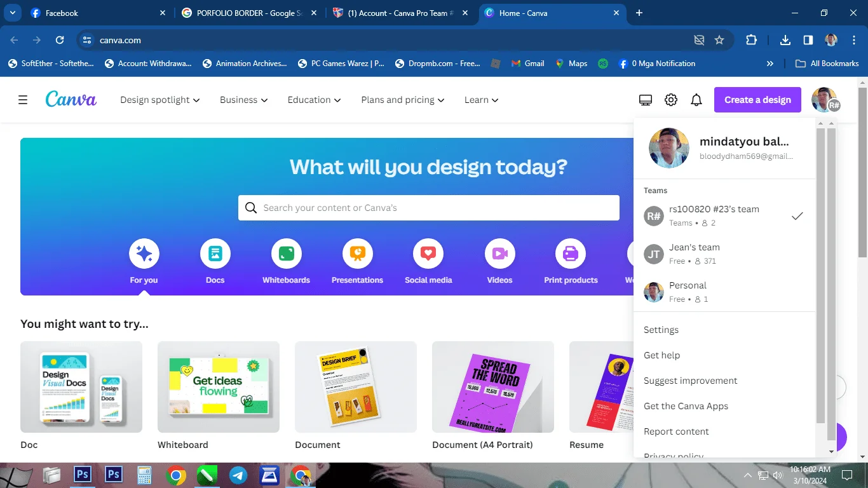Open the Whiteboard template thumbnail
The image size is (868, 488).
[x=219, y=387]
